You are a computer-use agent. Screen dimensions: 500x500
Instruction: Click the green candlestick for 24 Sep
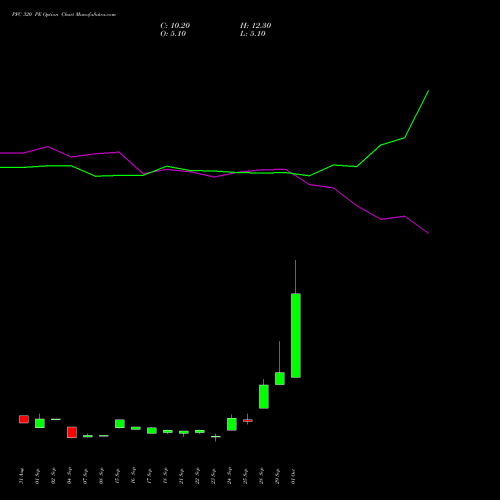232,424
